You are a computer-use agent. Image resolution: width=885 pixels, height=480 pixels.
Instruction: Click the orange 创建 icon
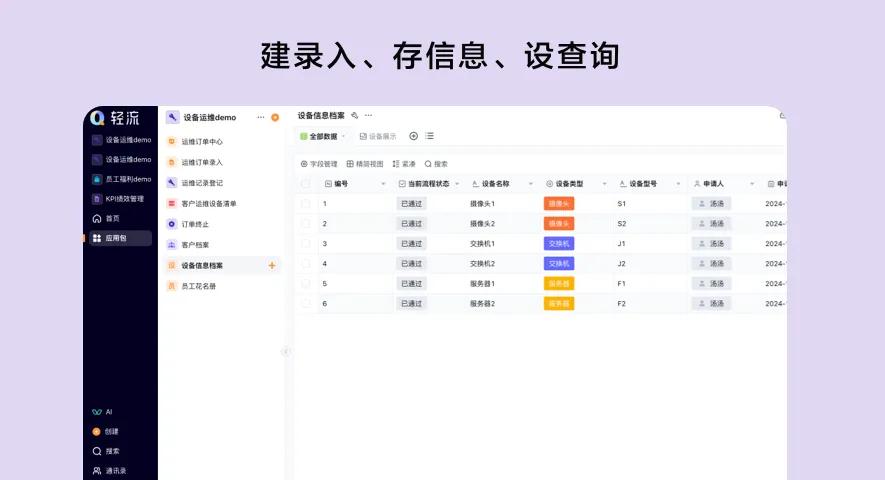(97, 431)
